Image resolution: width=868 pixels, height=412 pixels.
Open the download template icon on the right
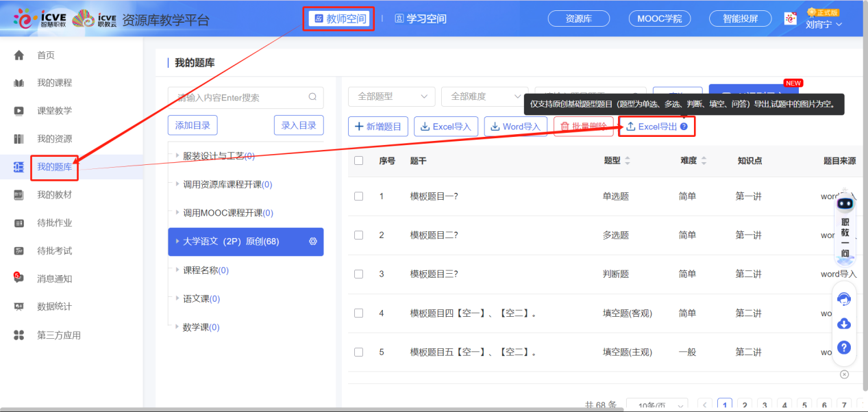coord(843,323)
